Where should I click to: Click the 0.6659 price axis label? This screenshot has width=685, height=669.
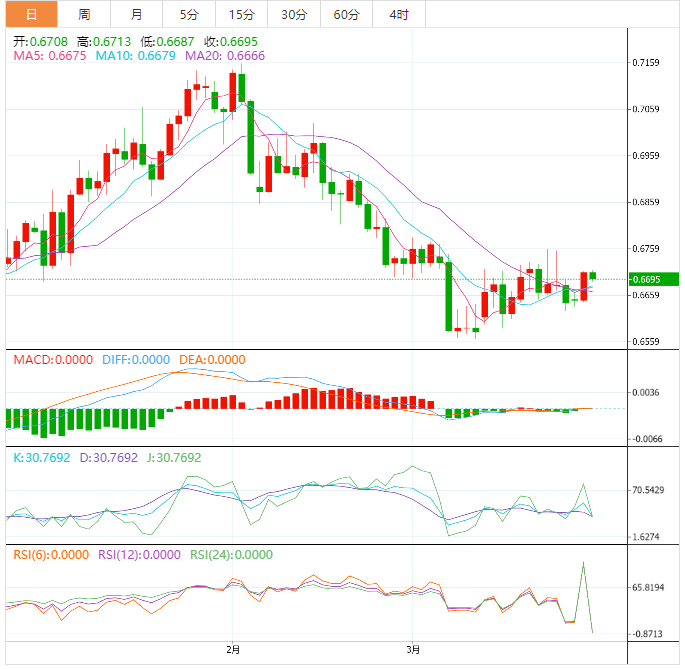pos(646,295)
